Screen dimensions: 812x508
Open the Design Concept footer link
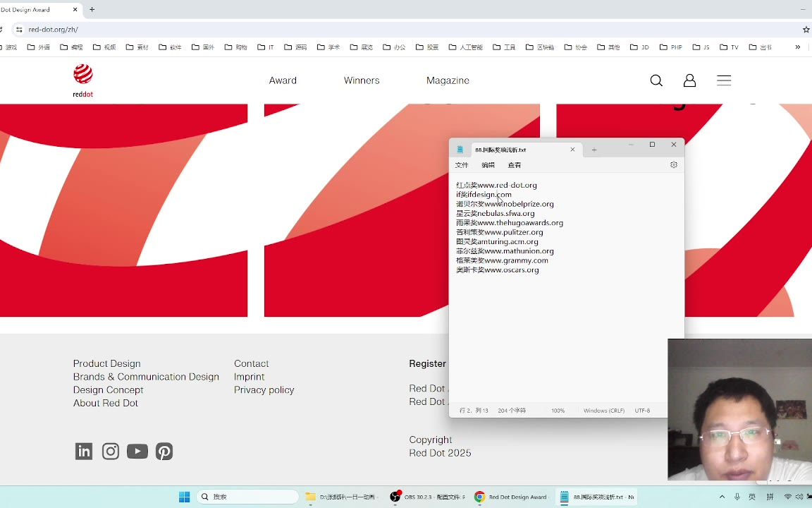click(109, 389)
